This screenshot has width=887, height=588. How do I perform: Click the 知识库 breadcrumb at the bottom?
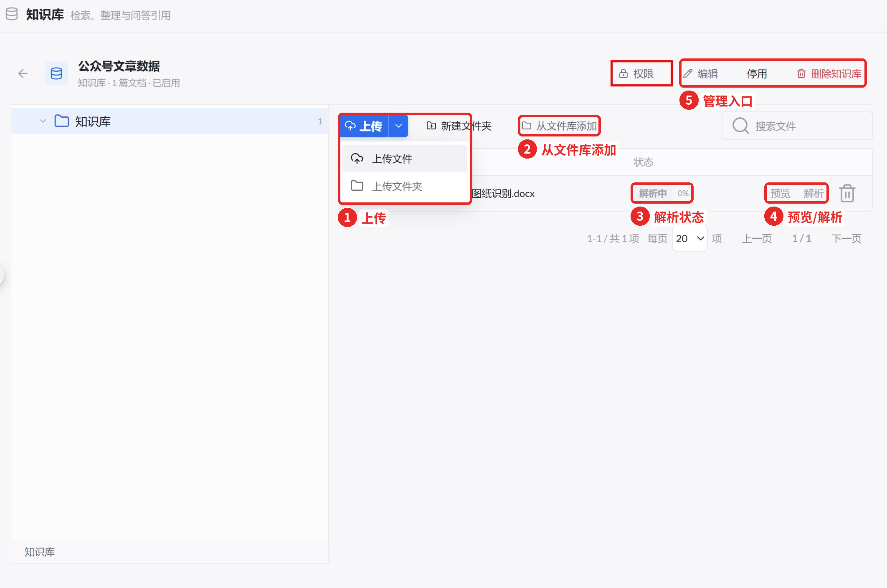point(40,552)
